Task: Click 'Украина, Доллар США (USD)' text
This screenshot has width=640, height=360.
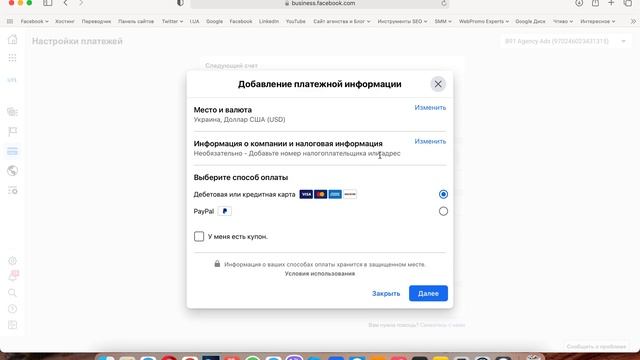Action: point(239,120)
